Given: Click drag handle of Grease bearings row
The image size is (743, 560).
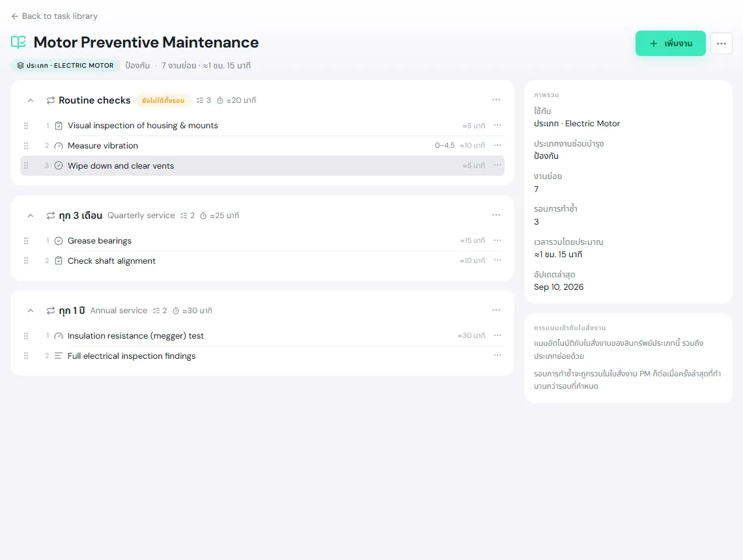Looking at the screenshot, I should pyautogui.click(x=26, y=241).
